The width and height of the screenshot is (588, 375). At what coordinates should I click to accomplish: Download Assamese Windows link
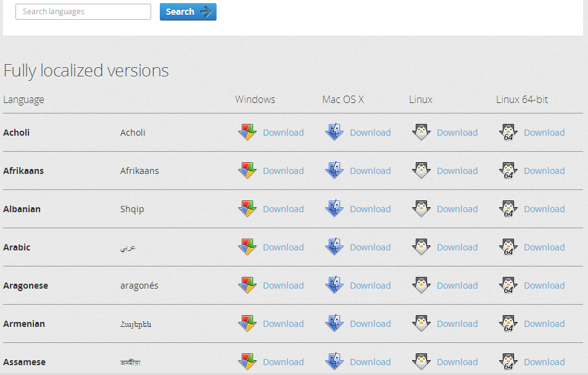tap(283, 362)
